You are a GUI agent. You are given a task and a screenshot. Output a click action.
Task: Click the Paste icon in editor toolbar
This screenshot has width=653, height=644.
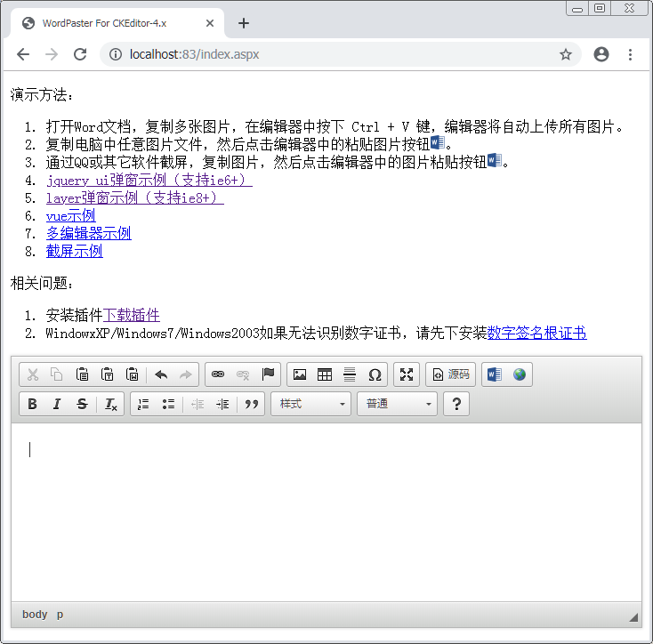[82, 374]
